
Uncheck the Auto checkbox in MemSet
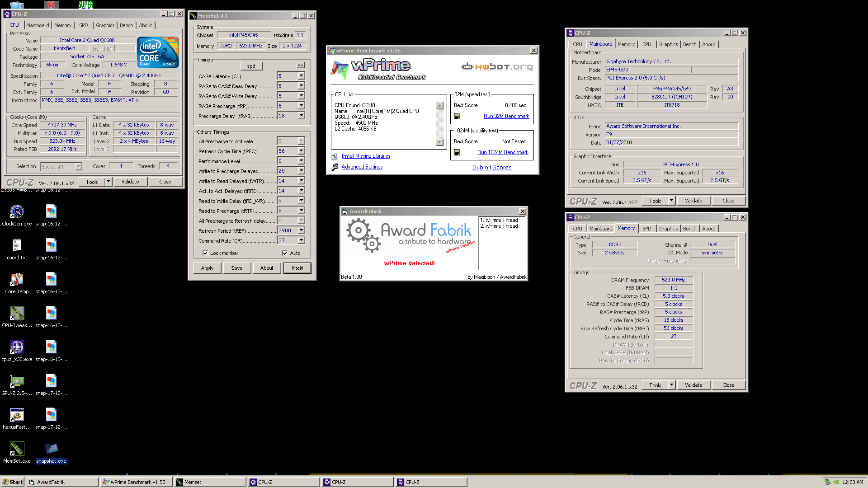coord(285,253)
